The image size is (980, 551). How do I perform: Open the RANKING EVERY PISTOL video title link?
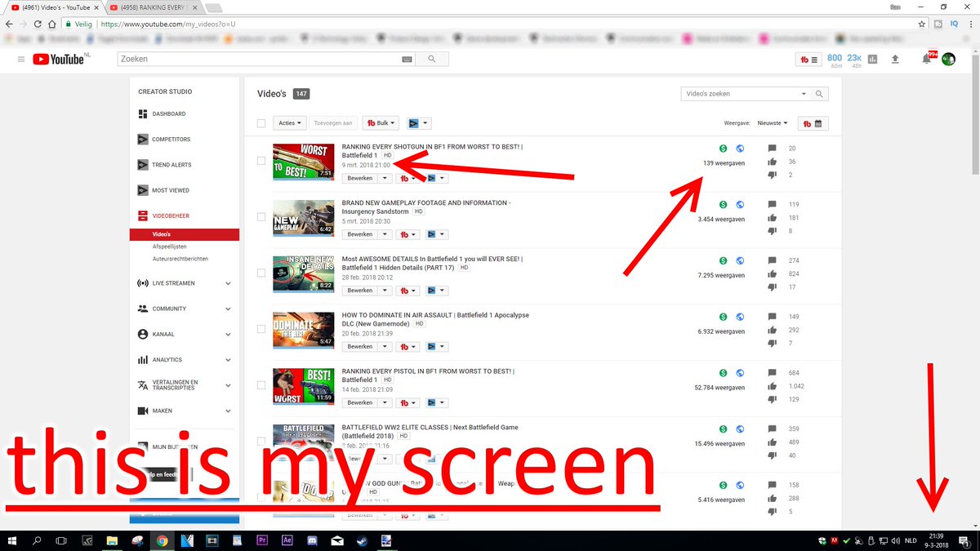pyautogui.click(x=427, y=375)
